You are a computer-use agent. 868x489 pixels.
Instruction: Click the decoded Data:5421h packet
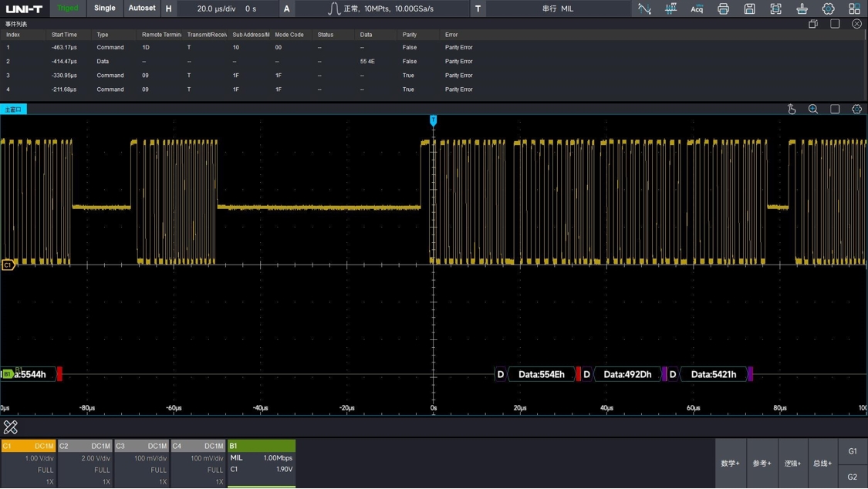[x=714, y=375]
